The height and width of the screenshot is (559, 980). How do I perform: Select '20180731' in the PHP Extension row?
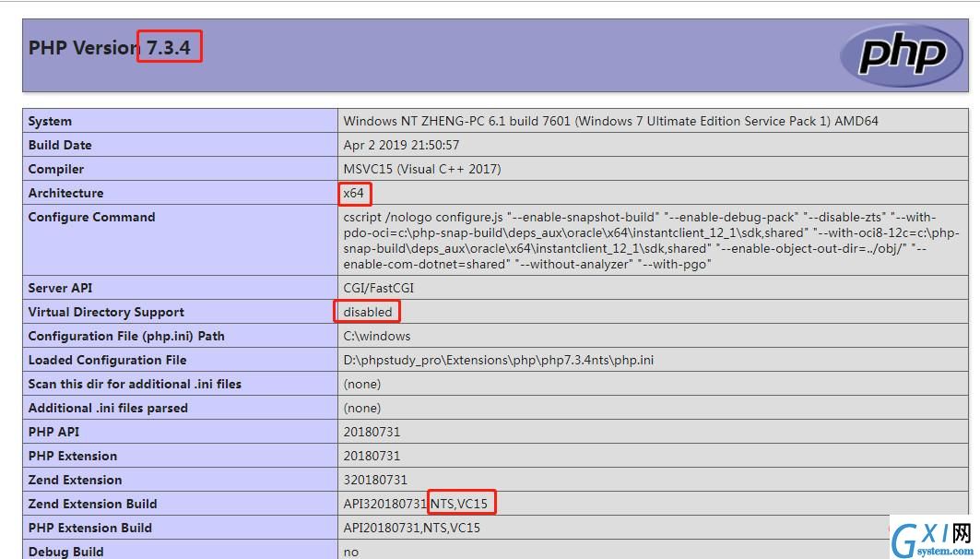coord(372,456)
